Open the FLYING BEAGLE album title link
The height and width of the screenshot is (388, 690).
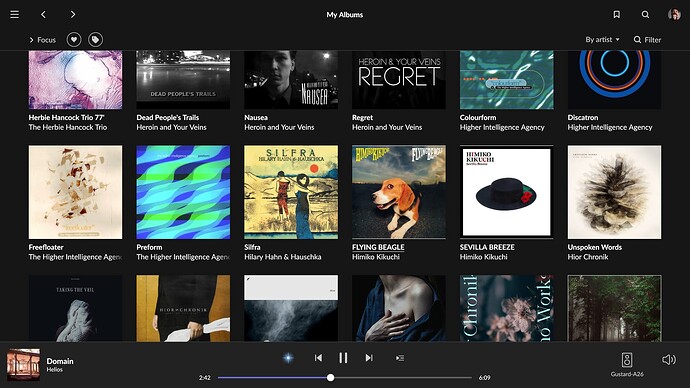coord(378,247)
